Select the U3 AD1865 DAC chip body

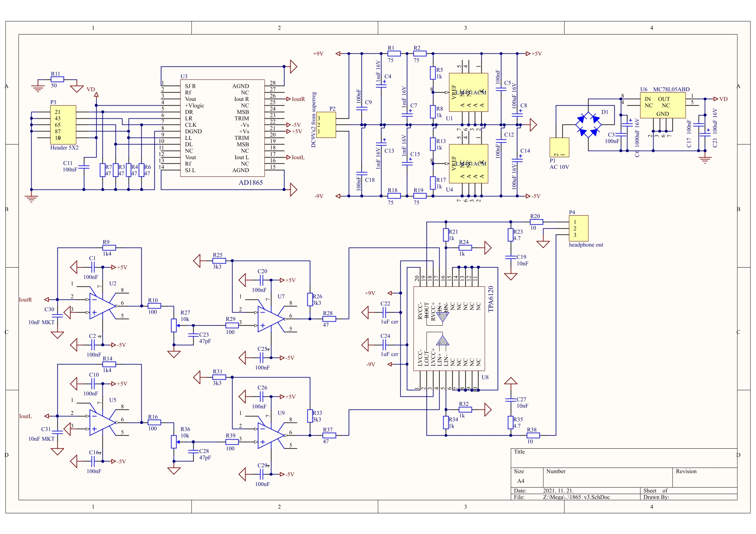(222, 128)
